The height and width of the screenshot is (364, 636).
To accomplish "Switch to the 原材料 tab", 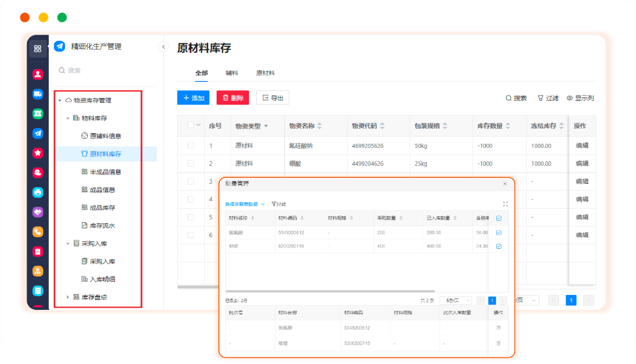I will click(265, 73).
